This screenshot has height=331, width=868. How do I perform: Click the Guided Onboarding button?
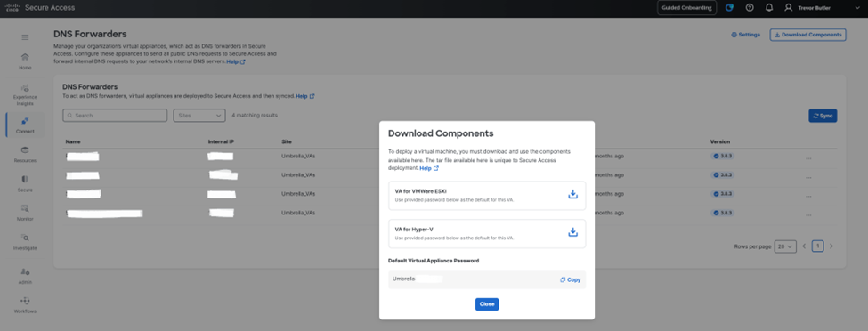tap(687, 8)
